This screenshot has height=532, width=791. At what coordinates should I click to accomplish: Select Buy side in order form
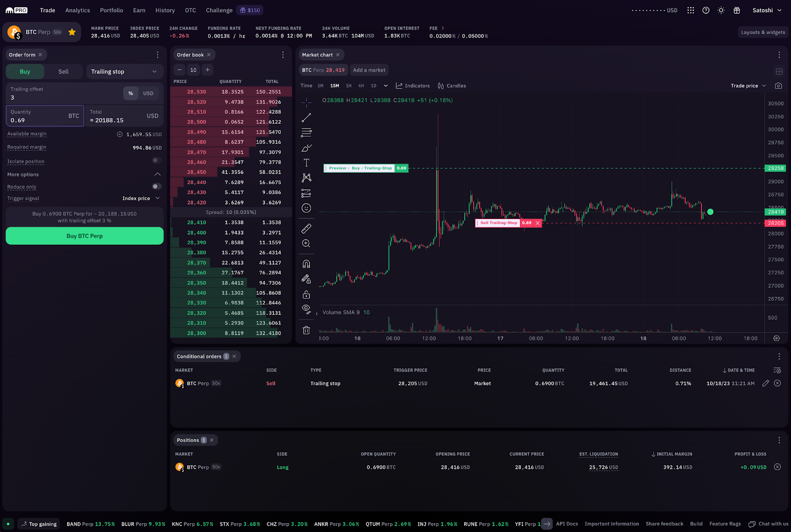[25, 72]
